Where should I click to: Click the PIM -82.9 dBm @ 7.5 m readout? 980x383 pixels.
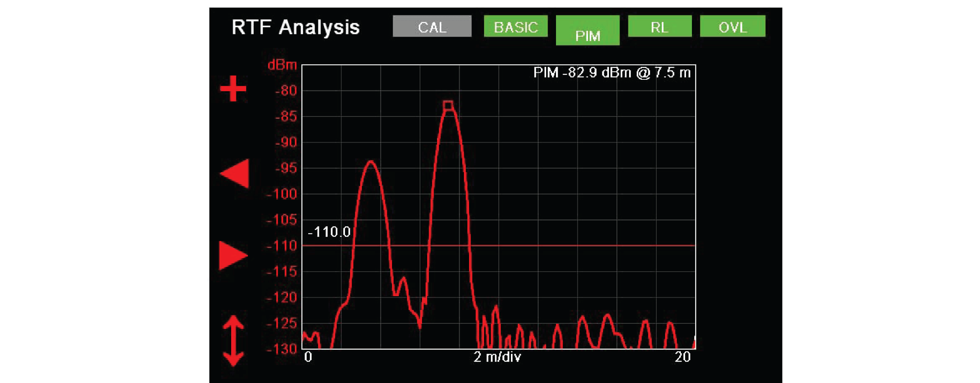[x=612, y=73]
